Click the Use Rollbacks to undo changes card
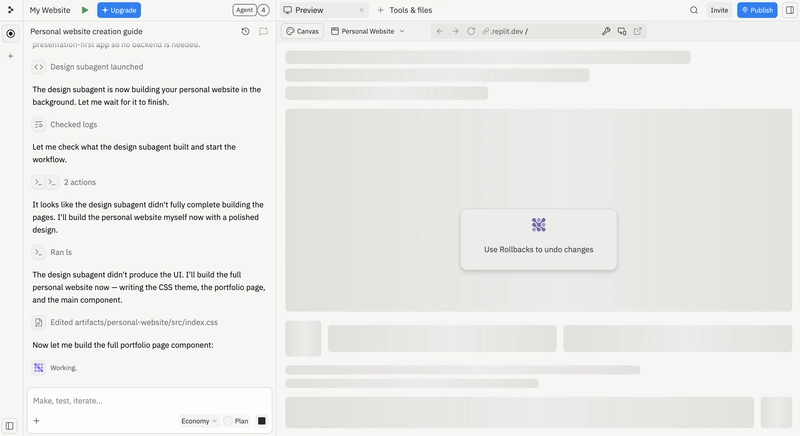Image resolution: width=800 pixels, height=436 pixels. coord(538,239)
